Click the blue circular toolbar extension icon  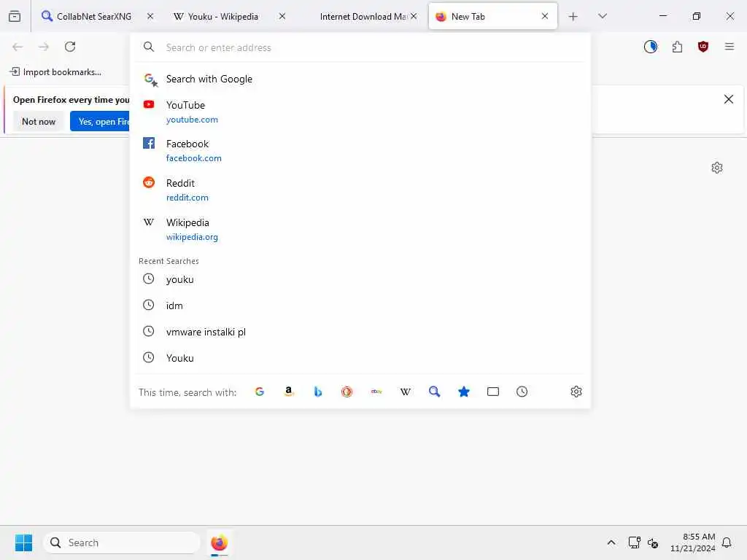[651, 47]
